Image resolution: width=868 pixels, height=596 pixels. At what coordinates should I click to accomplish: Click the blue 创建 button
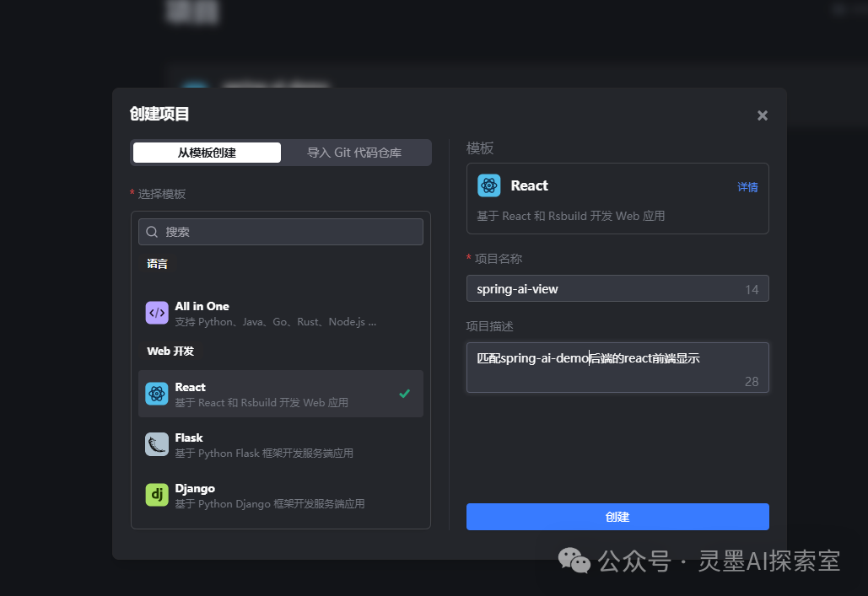click(617, 517)
